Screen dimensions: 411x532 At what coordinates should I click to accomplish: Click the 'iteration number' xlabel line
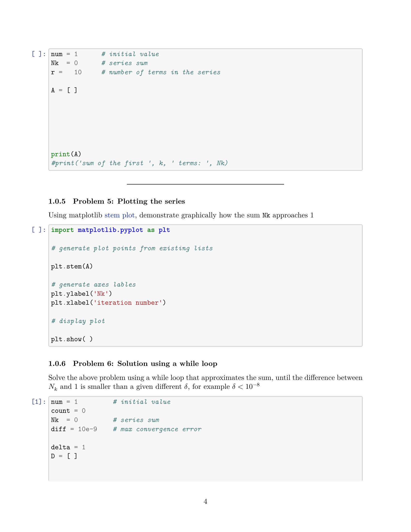pos(108,303)
